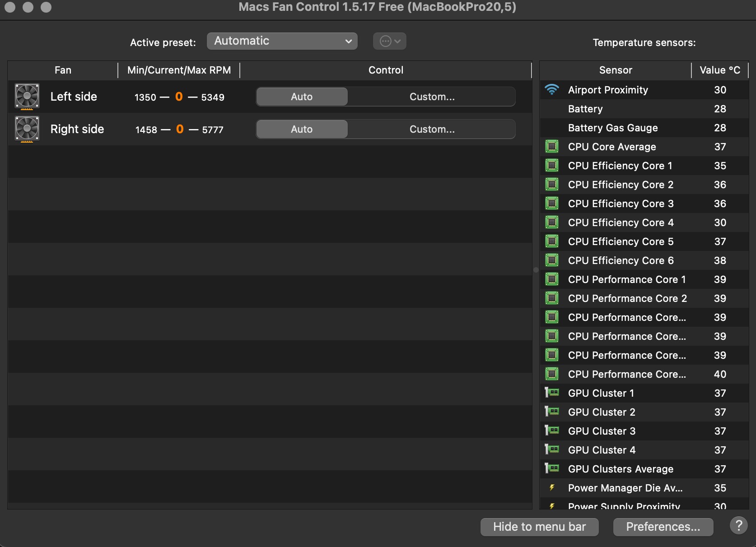Click the Sensor column header
The width and height of the screenshot is (756, 547).
pos(616,70)
